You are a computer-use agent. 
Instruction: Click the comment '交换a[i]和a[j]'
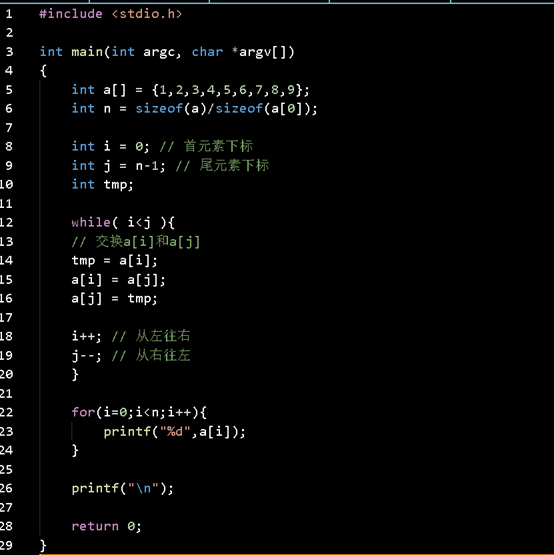148,242
